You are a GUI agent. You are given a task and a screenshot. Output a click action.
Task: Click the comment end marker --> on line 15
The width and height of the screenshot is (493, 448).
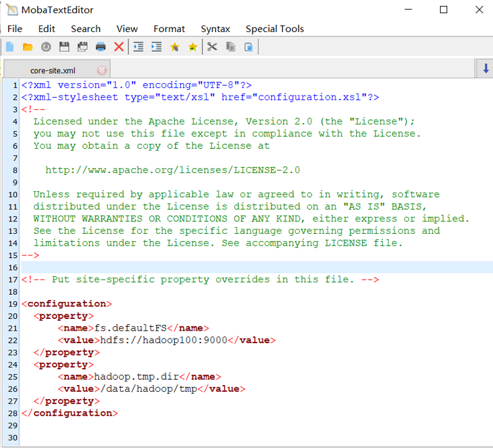coord(30,255)
